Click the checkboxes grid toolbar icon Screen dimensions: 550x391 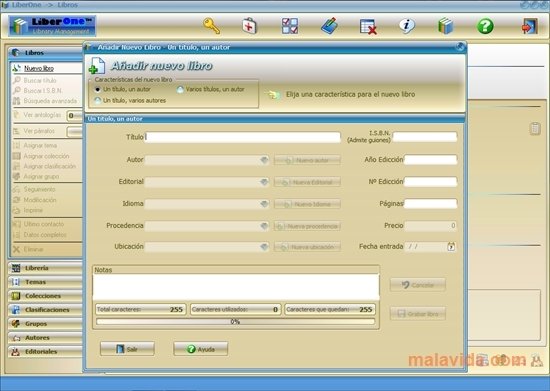click(290, 26)
